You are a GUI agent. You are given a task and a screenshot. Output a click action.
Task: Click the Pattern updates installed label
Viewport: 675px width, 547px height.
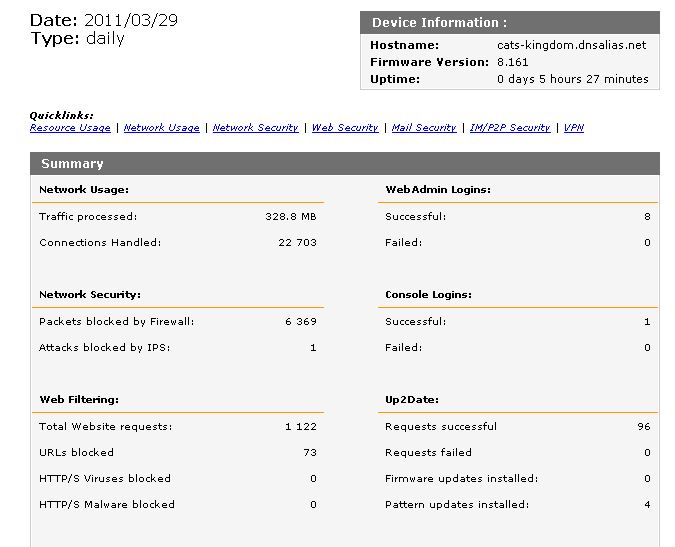[457, 504]
